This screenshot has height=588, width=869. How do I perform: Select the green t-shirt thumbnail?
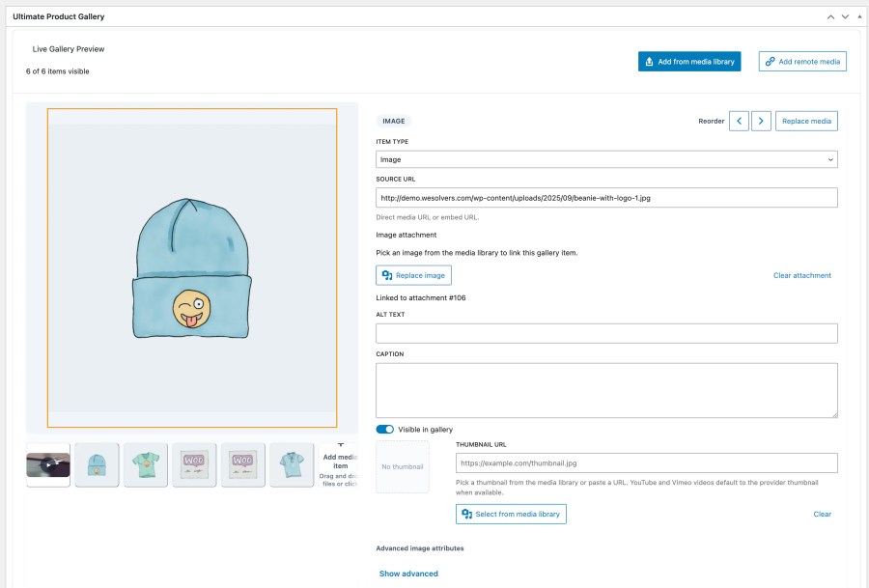pos(146,464)
